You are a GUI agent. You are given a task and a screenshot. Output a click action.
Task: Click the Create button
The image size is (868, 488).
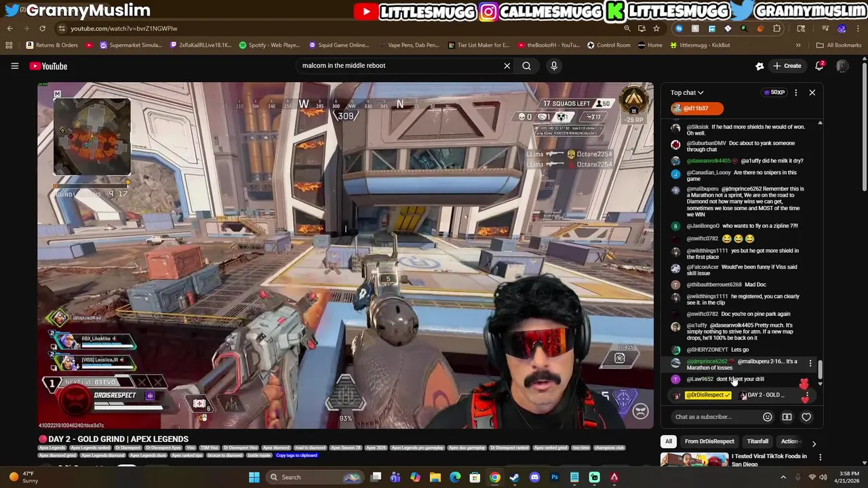[787, 66]
